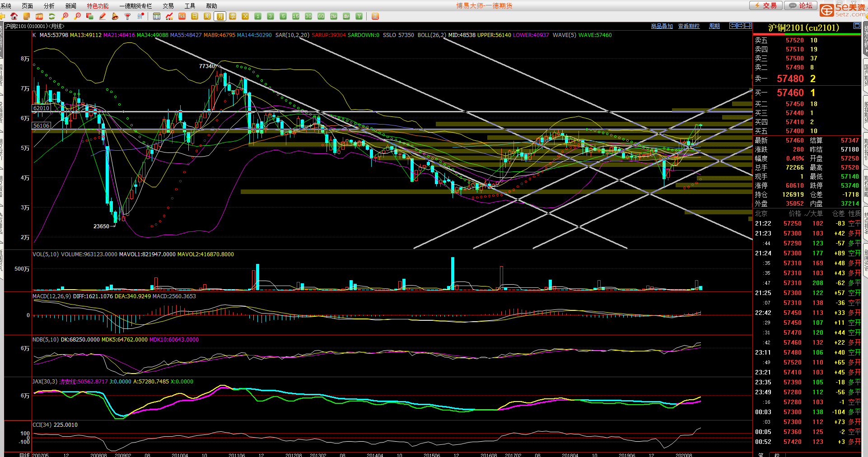
Task: Click the zoom in magnifier icon
Action: coord(65,16)
